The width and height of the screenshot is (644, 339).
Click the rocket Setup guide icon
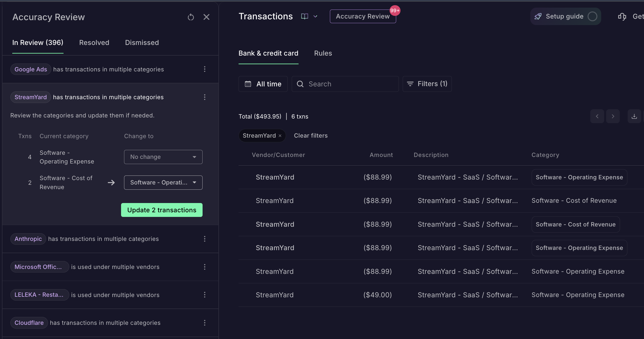pos(538,16)
